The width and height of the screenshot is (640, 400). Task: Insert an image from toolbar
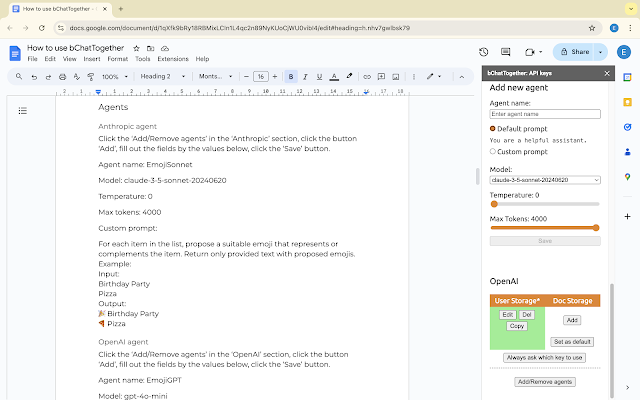[396, 77]
